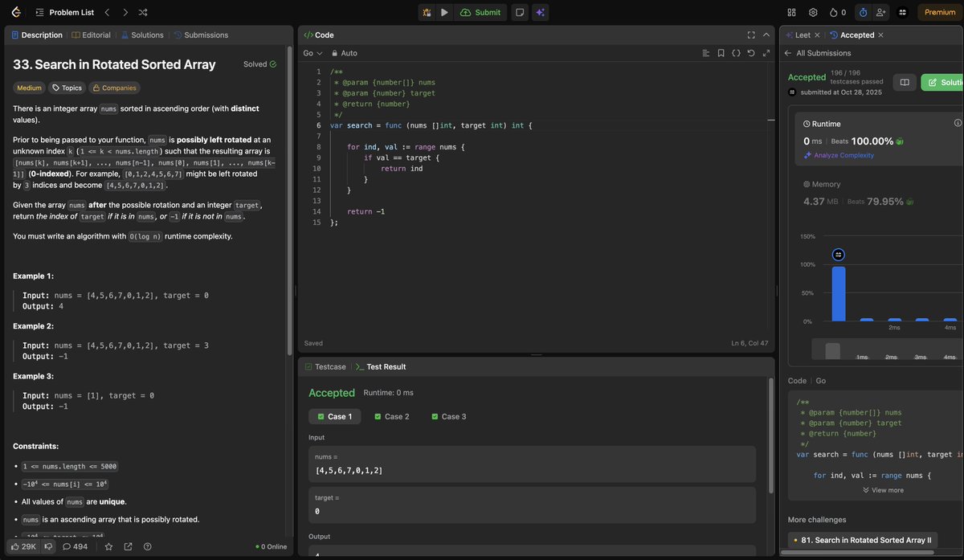The height and width of the screenshot is (560, 964).
Task: Switch to the Test Result tab
Action: tap(381, 366)
